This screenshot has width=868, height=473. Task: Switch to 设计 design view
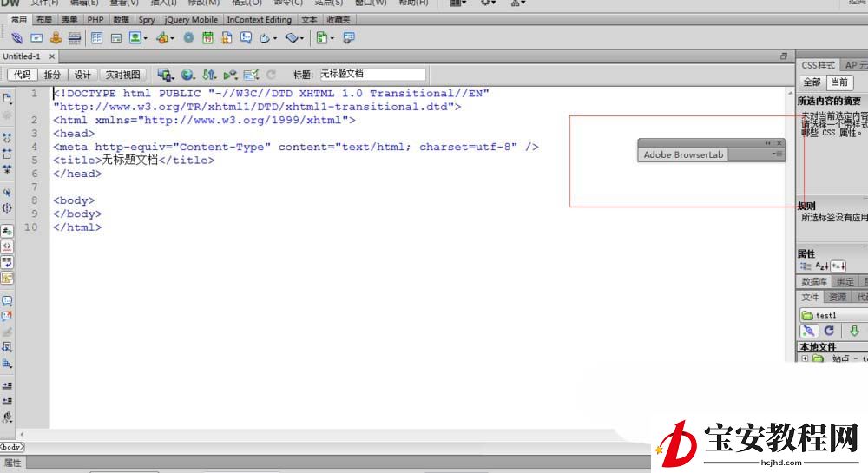(x=82, y=75)
